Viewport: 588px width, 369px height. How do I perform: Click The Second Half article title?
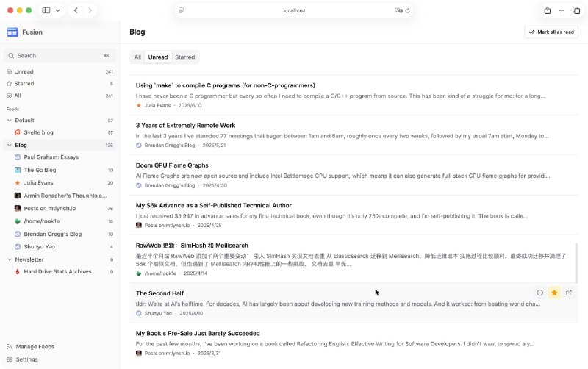159,293
